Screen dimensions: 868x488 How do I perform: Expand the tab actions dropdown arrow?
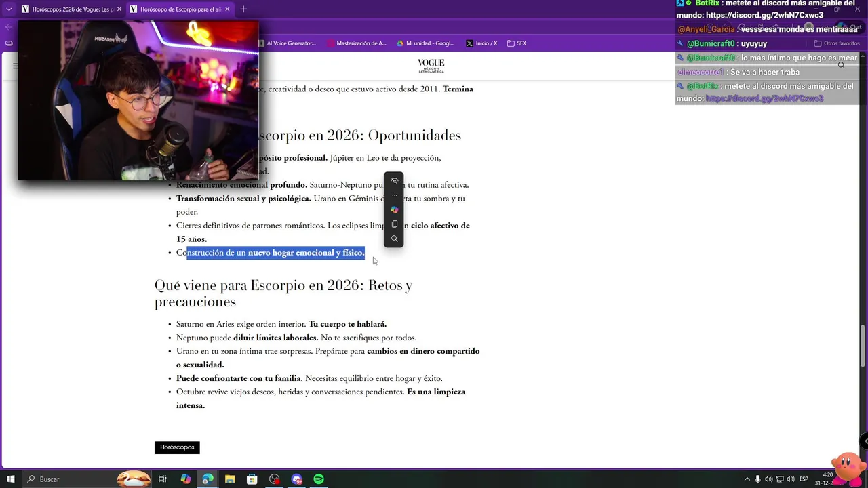pos(8,9)
